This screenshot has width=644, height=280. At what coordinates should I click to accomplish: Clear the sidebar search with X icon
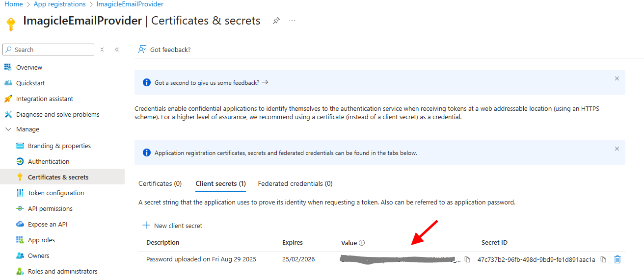click(x=102, y=50)
